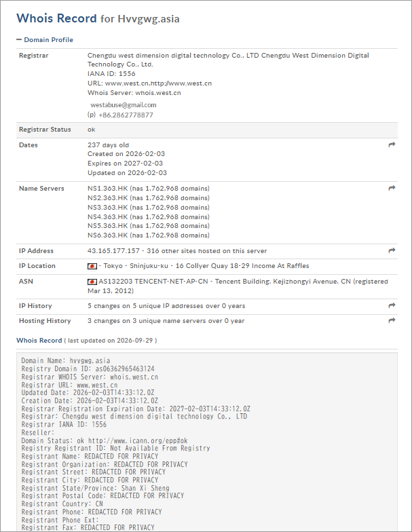Click the arrow icon in Hosting History row
This screenshot has width=412, height=532.
click(x=392, y=320)
